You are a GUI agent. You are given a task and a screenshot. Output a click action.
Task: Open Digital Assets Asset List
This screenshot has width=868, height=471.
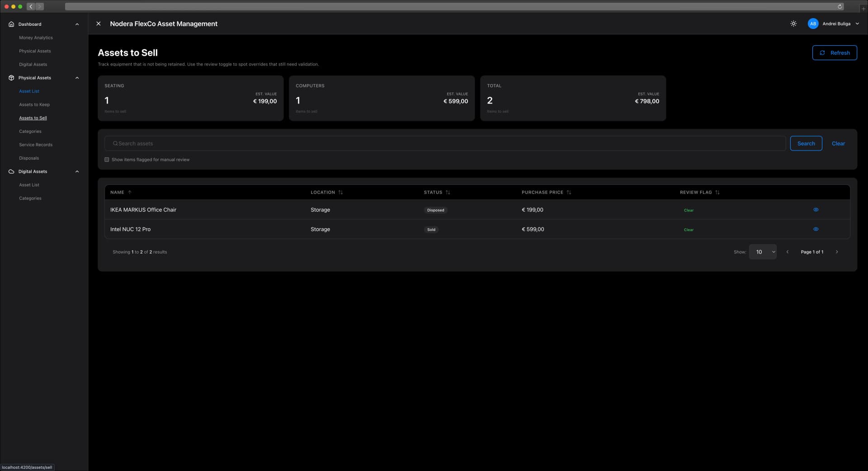[29, 185]
